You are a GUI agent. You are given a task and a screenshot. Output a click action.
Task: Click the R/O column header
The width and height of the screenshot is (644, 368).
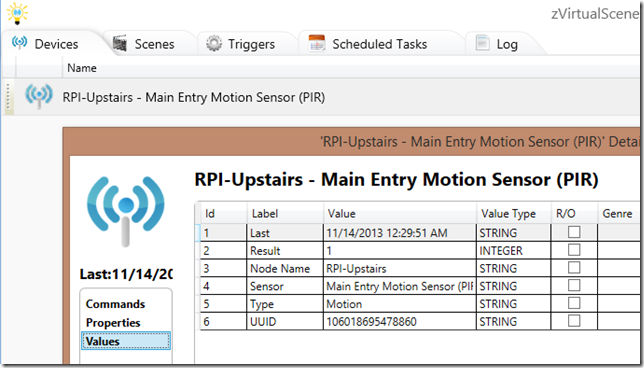click(574, 214)
